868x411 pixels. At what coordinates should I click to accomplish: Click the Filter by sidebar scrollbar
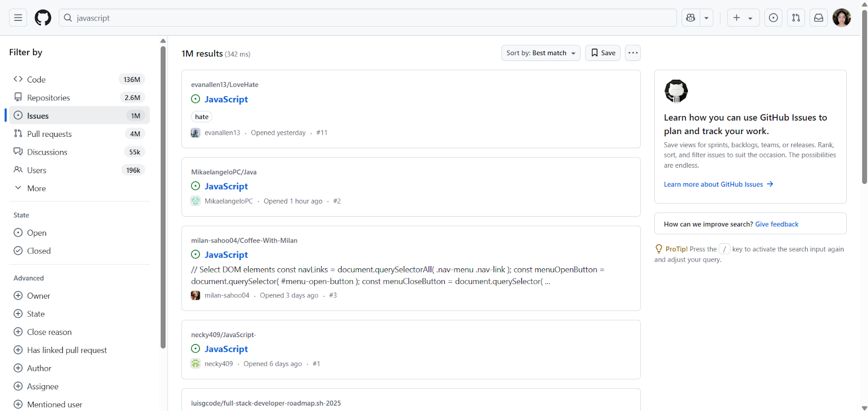click(x=163, y=197)
